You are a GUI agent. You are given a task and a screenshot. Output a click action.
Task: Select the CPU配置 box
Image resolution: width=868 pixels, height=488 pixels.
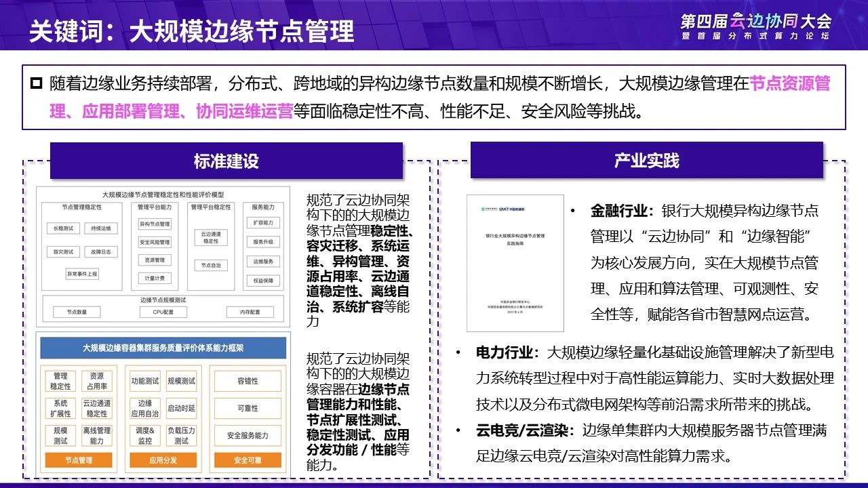click(163, 312)
